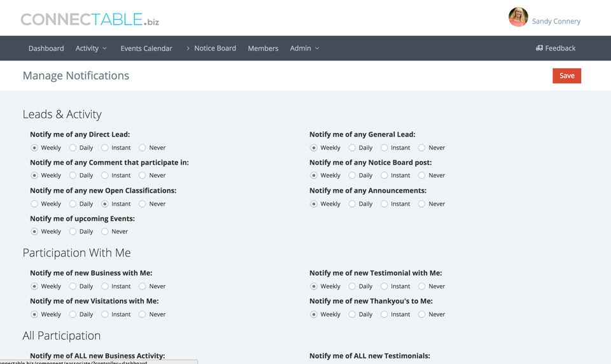Open the Notice Board
This screenshot has height=364, width=611.
pos(215,48)
